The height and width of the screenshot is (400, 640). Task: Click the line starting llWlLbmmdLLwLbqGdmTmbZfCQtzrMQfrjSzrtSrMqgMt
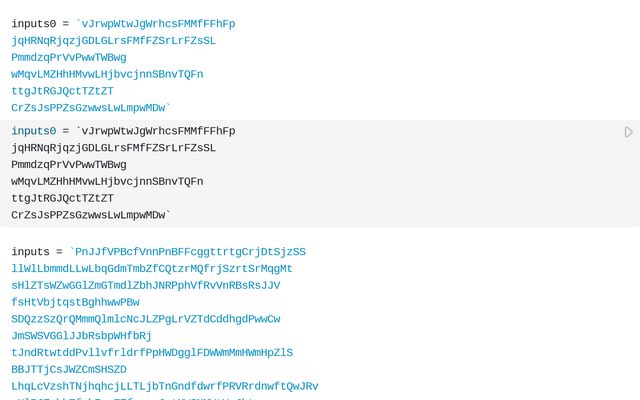152,269
